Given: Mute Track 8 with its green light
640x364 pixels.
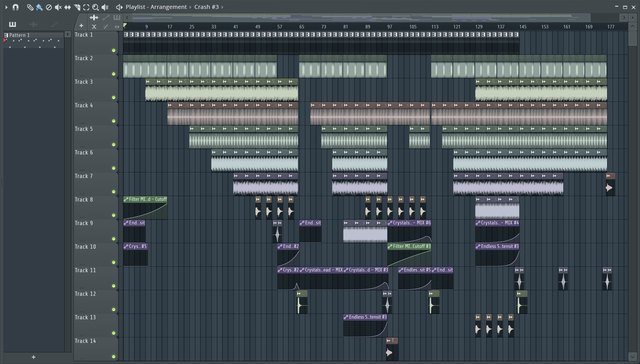Looking at the screenshot, I should coord(114,215).
